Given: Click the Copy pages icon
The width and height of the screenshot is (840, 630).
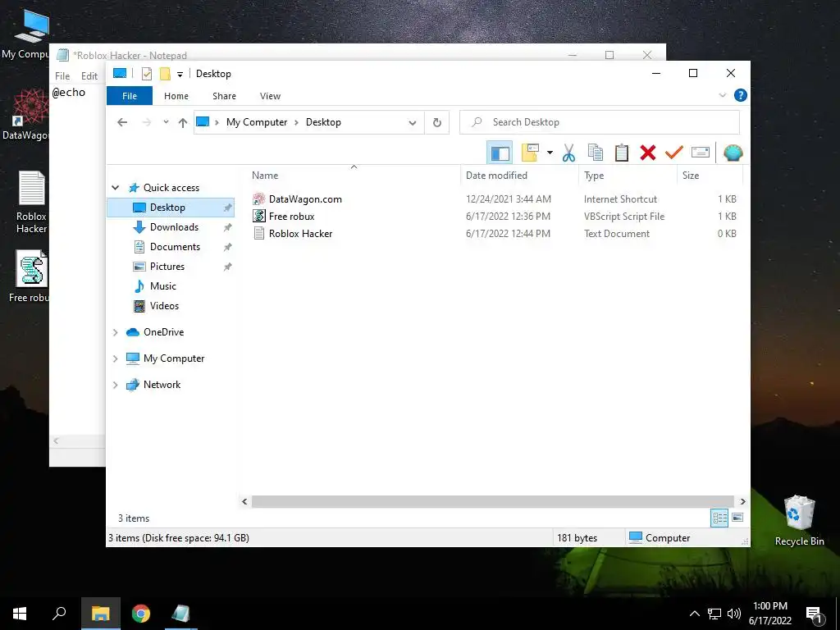Looking at the screenshot, I should (596, 153).
